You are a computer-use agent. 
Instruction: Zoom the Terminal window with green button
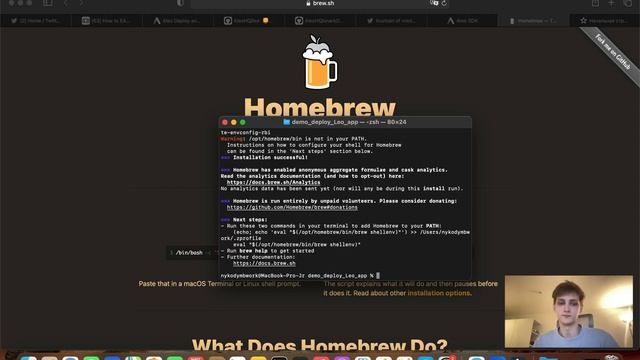tap(243, 122)
